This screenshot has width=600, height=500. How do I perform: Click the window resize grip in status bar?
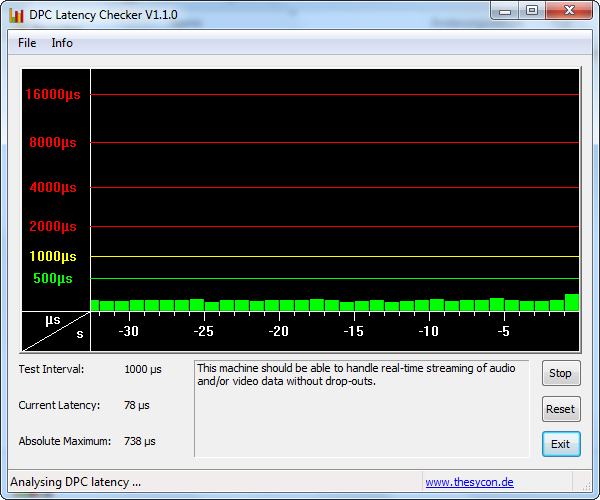pyautogui.click(x=586, y=486)
